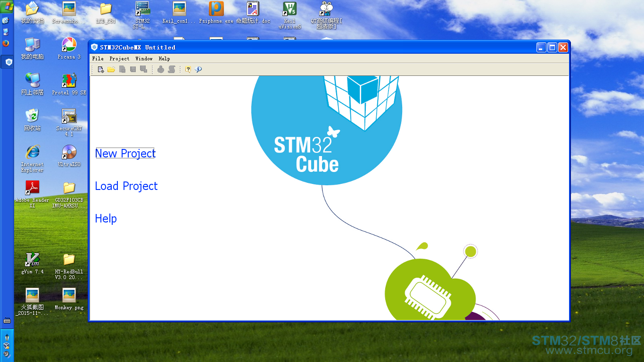The image size is (644, 362).
Task: Click the Windows Start button
Action: point(7,7)
